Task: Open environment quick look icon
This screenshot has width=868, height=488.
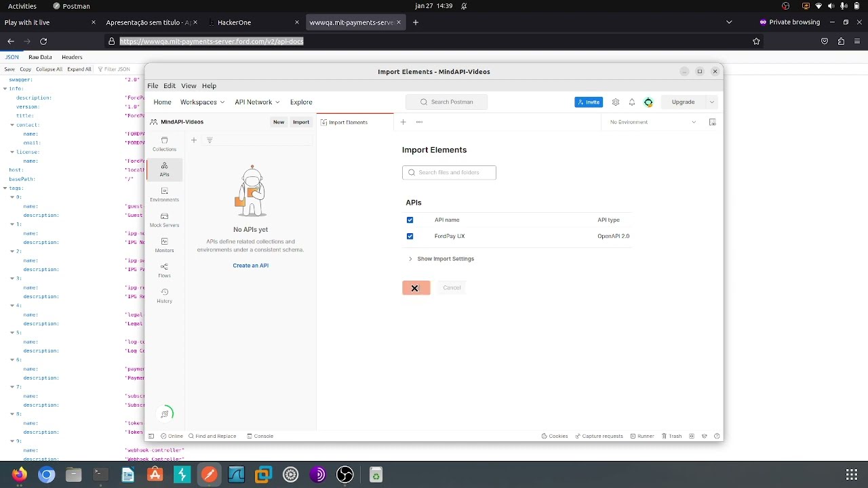Action: click(712, 122)
